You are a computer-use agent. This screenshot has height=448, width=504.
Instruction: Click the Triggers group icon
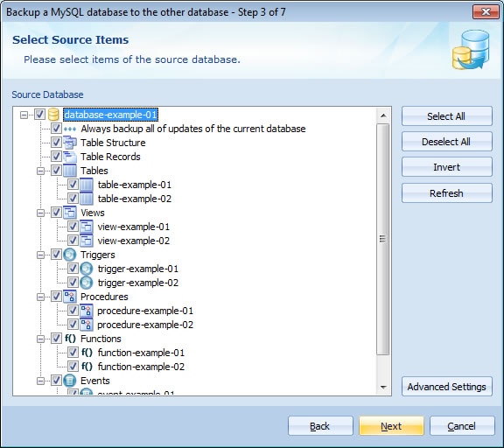70,255
